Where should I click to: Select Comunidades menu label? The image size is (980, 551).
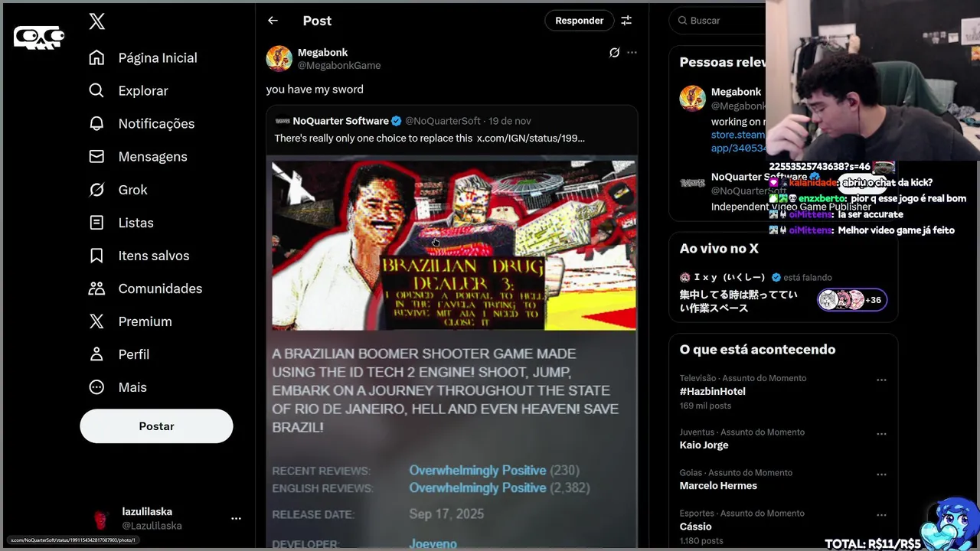pos(160,289)
